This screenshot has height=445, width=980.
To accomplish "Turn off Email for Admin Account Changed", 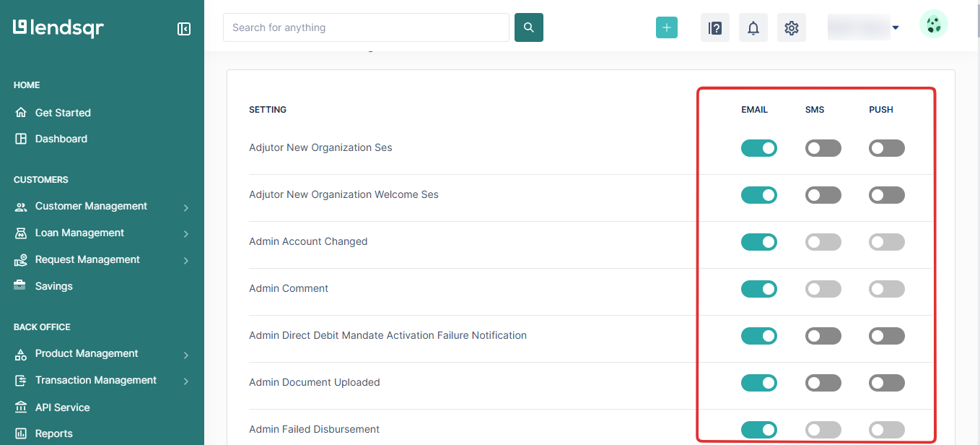I will point(759,242).
